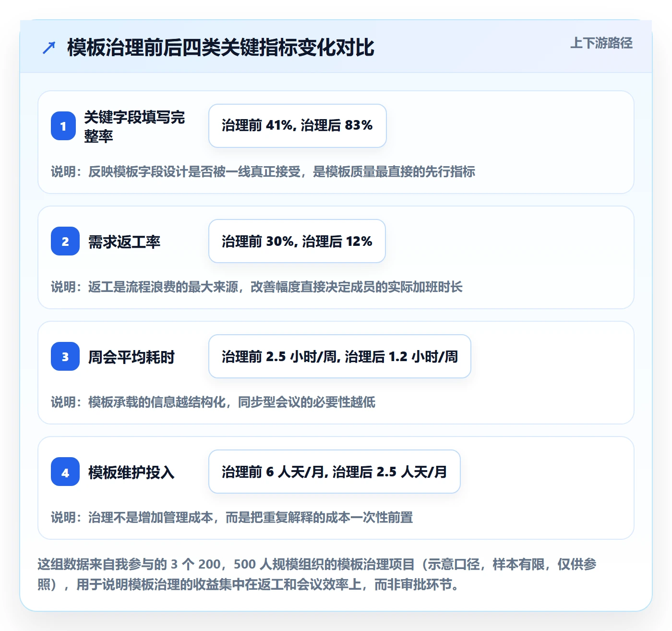Click the note starting 说明:模板承载的信息

pyautogui.click(x=213, y=402)
